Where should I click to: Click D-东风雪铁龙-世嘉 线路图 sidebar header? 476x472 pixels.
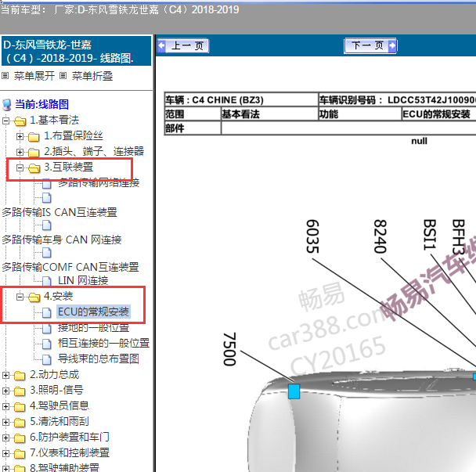click(x=76, y=51)
